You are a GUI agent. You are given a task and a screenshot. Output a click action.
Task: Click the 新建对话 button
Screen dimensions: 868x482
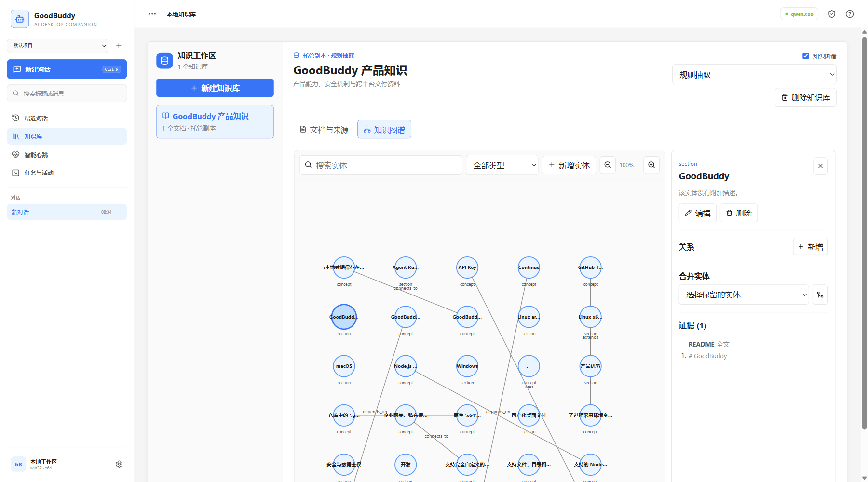coord(67,69)
